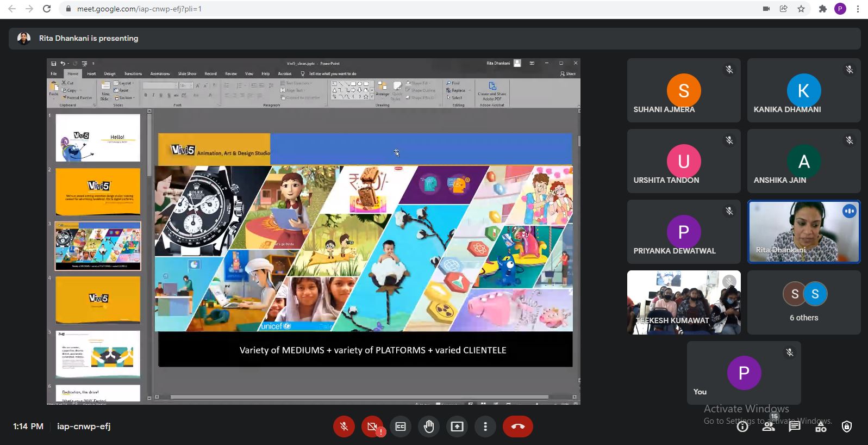Open the Design tab in PowerPoint ribbon
Screen dimensions: 868x445
[110, 73]
